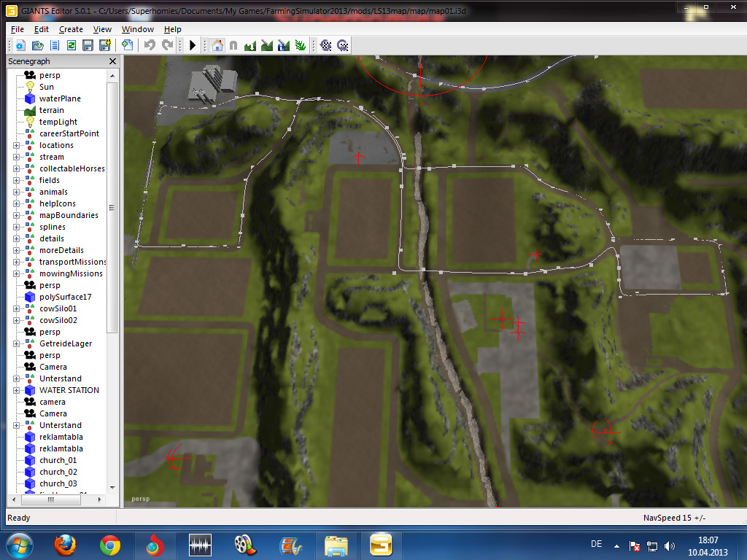Screen dimensions: 747x560
Task: Open Windows Explorer folder from taskbar
Action: pyautogui.click(x=336, y=545)
